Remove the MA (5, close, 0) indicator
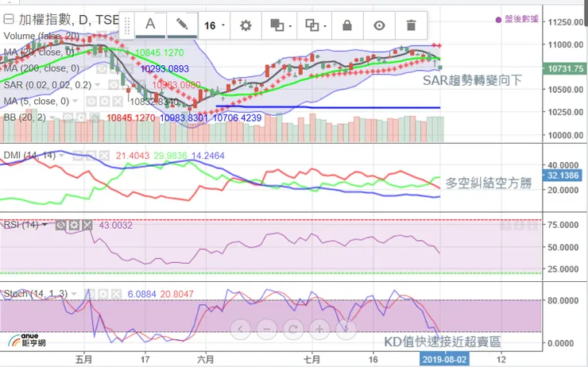The height and width of the screenshot is (367, 588). pos(118,101)
